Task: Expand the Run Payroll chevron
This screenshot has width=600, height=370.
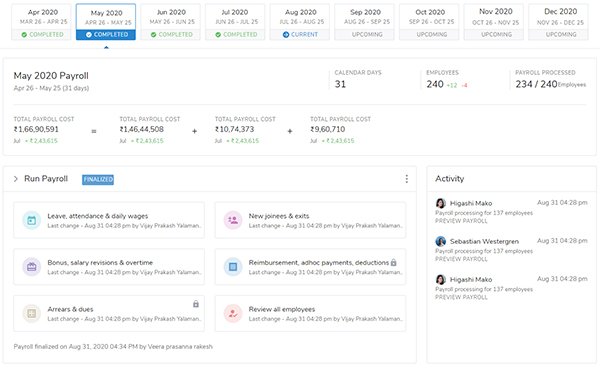Action: (16, 179)
